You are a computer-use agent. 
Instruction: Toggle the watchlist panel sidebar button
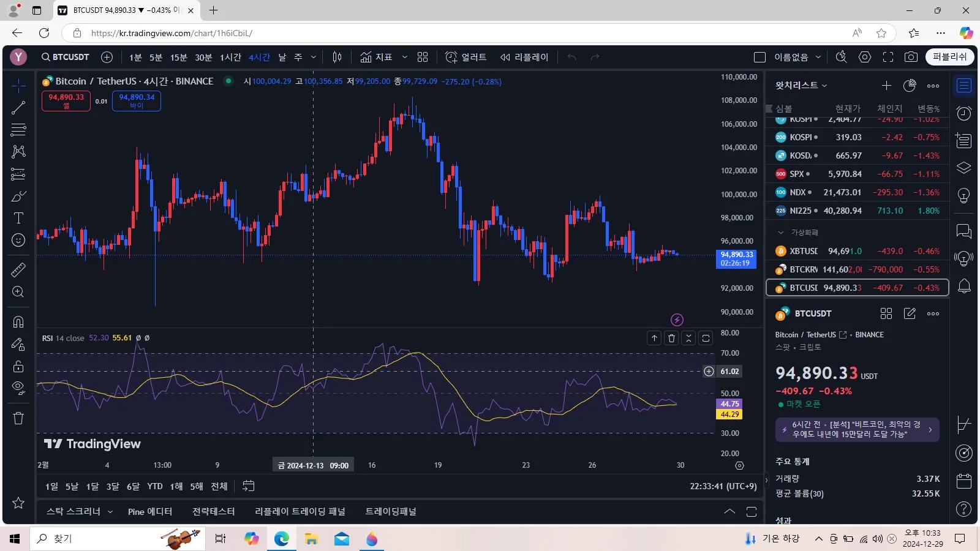tap(964, 86)
